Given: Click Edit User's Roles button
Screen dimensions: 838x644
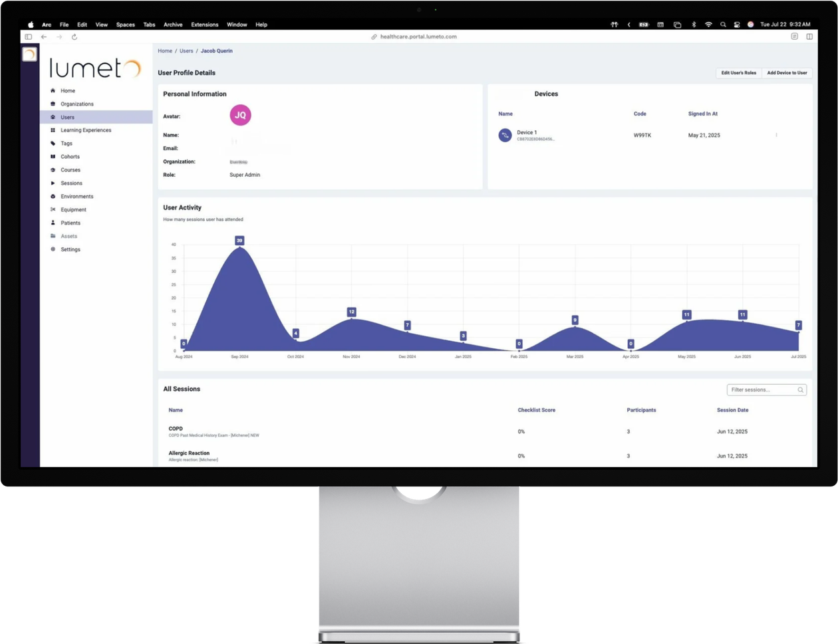Looking at the screenshot, I should click(738, 73).
